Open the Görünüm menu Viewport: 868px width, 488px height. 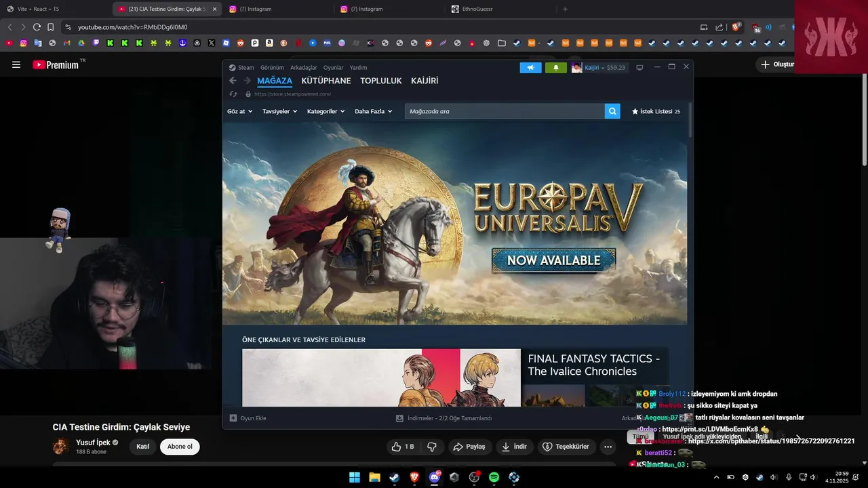272,68
